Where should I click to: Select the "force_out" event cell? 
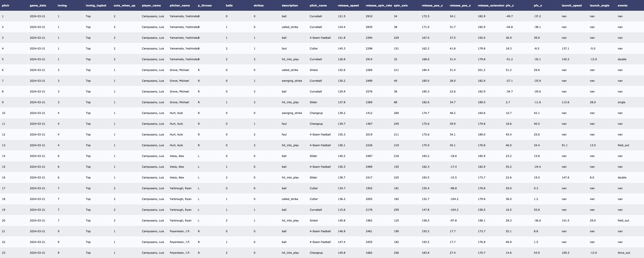[624, 253]
